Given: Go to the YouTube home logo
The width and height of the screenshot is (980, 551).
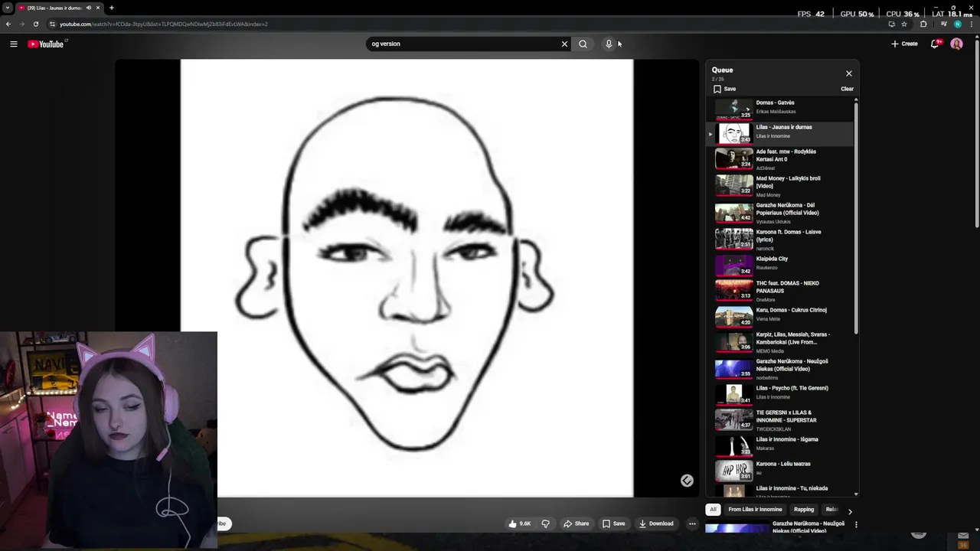Looking at the screenshot, I should [x=47, y=44].
